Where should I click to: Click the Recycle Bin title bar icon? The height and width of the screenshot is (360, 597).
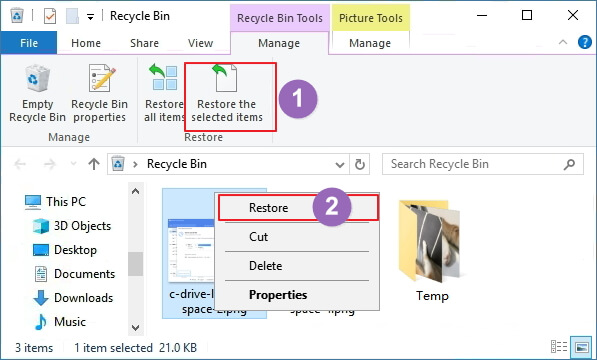tap(17, 16)
